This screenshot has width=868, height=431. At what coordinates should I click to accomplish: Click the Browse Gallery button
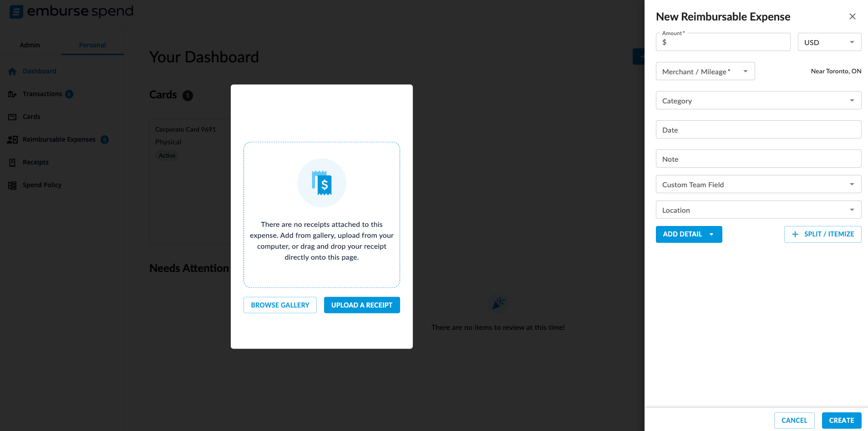coord(280,305)
